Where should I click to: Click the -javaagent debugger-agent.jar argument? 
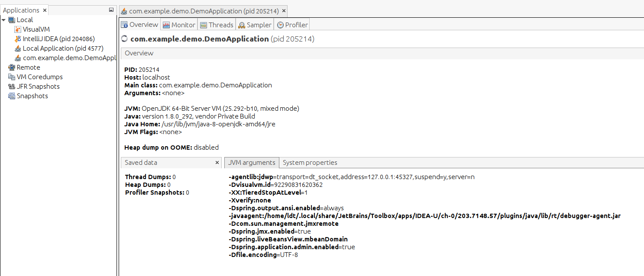(424, 216)
